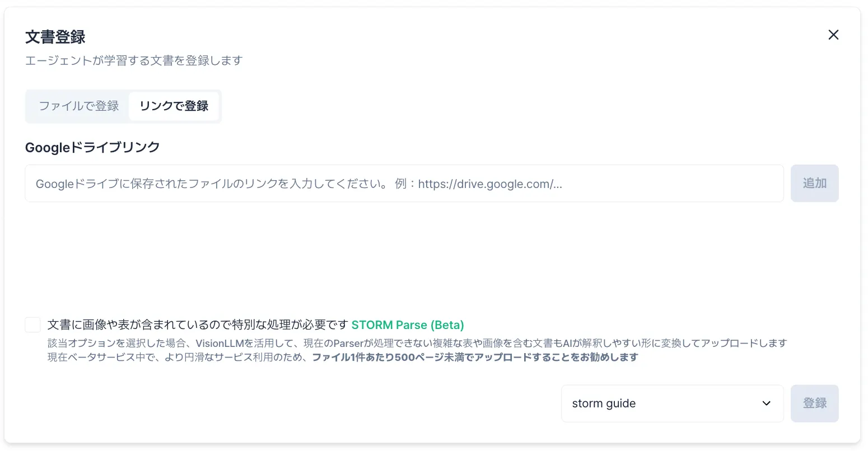Image resolution: width=868 pixels, height=451 pixels.
Task: Click the 文書登録 dialog heading
Action: point(55,37)
